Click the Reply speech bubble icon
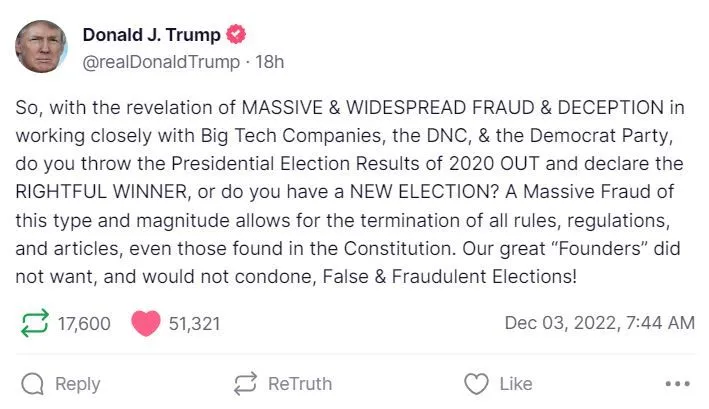The width and height of the screenshot is (709, 409). [x=33, y=384]
